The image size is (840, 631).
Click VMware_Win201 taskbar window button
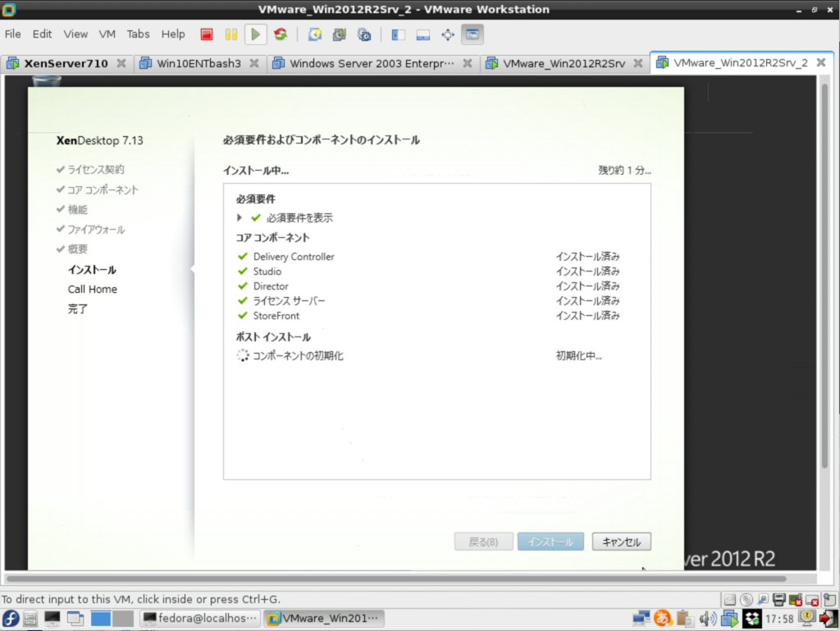323,618
